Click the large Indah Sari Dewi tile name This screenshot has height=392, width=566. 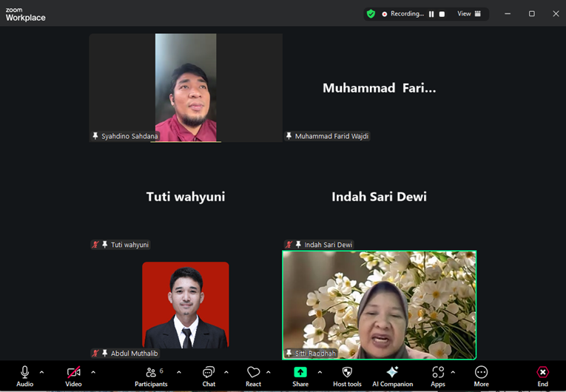[x=379, y=197]
